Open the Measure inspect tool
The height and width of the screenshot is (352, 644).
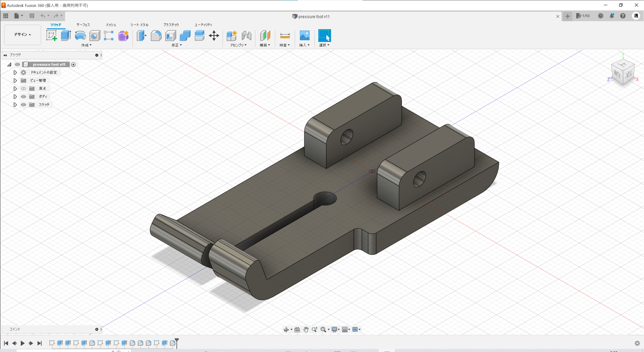[x=285, y=36]
